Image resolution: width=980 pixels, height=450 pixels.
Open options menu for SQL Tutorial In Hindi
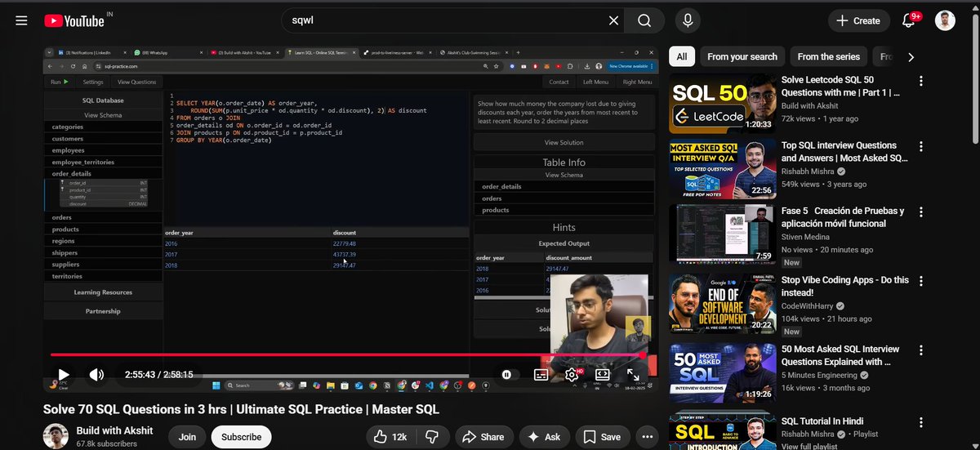pos(921,421)
